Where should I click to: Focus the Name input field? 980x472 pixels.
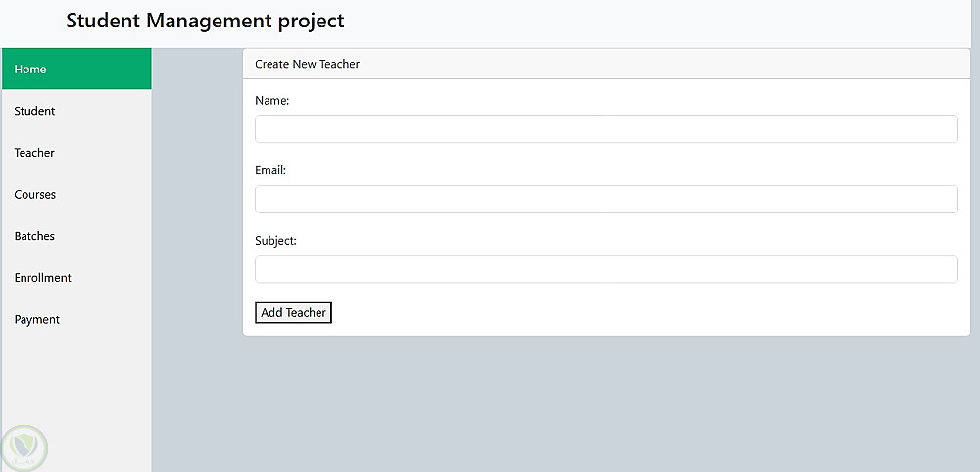[x=606, y=129]
